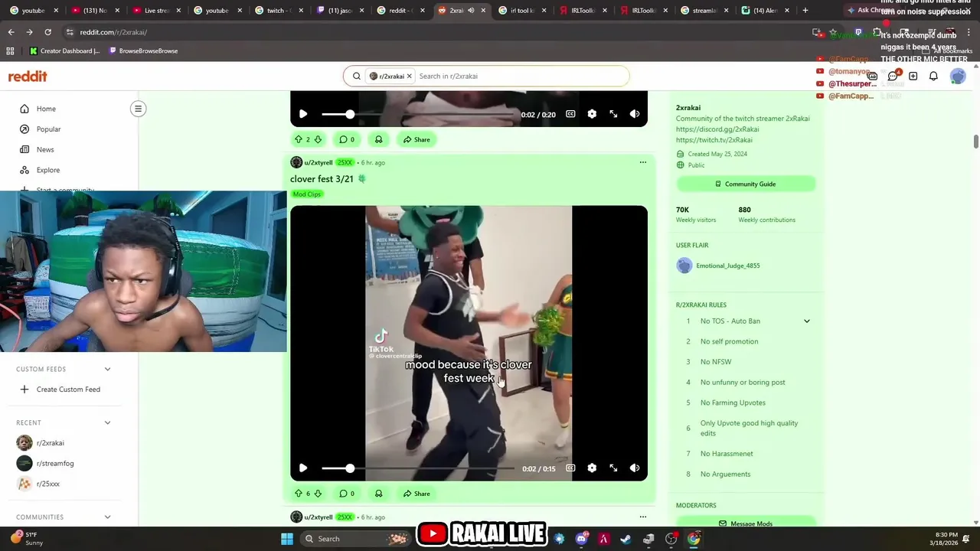Seek in the 0:15 video progress bar
Screen dimensions: 980x551
pos(418,468)
